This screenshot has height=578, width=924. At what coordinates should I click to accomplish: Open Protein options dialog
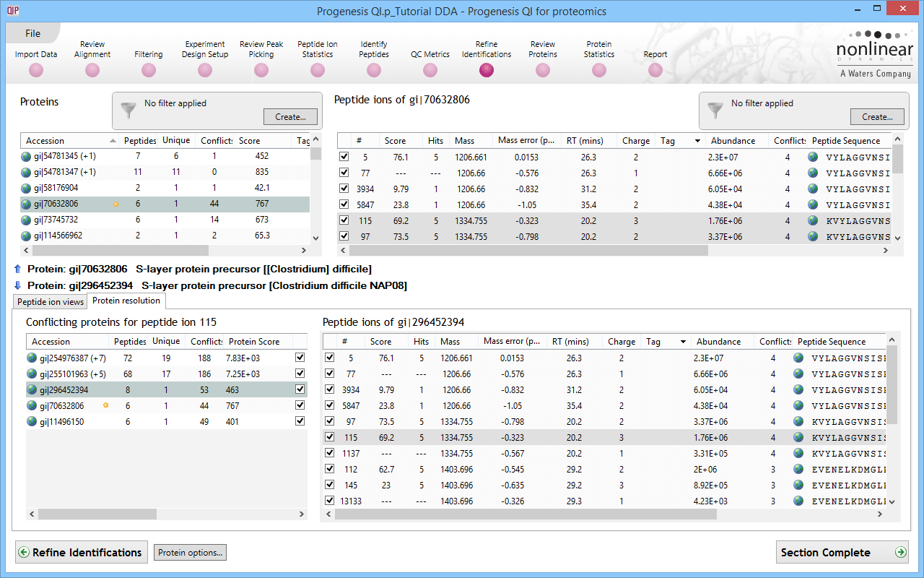(x=191, y=553)
